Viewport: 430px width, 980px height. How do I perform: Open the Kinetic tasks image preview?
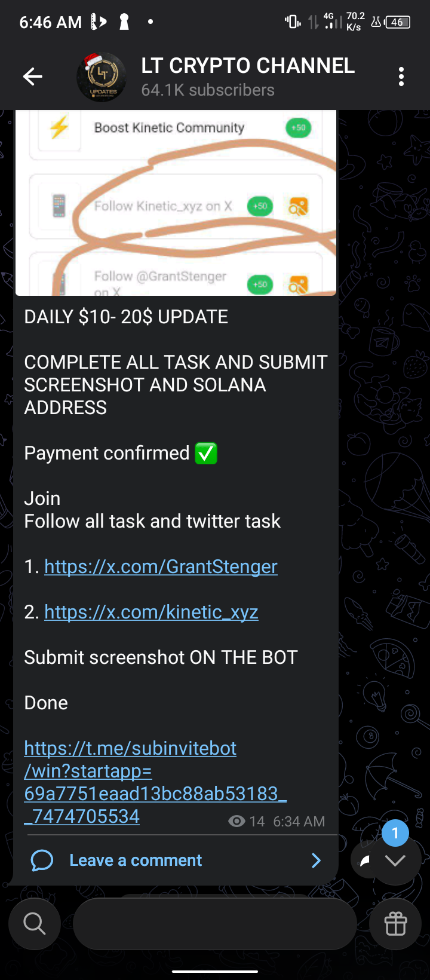[176, 203]
